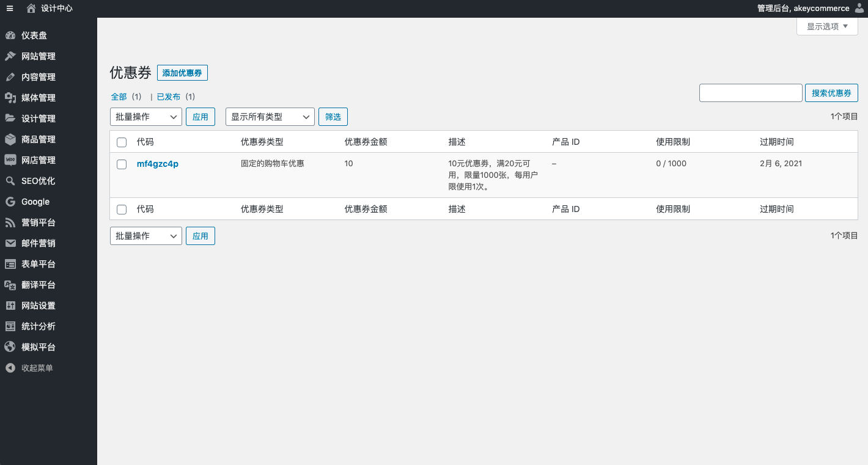
Task: Click the bottom 应用 apply button
Action: [x=200, y=236]
